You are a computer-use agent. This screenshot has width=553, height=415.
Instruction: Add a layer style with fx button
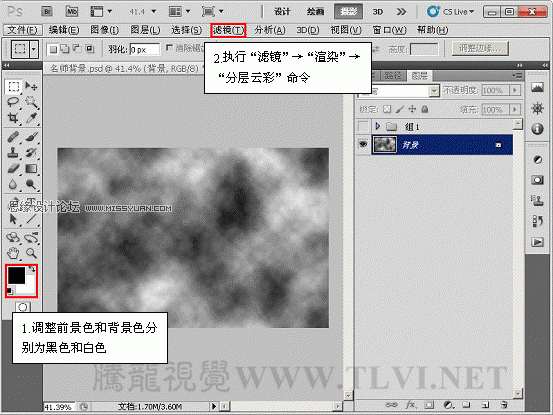coord(410,405)
